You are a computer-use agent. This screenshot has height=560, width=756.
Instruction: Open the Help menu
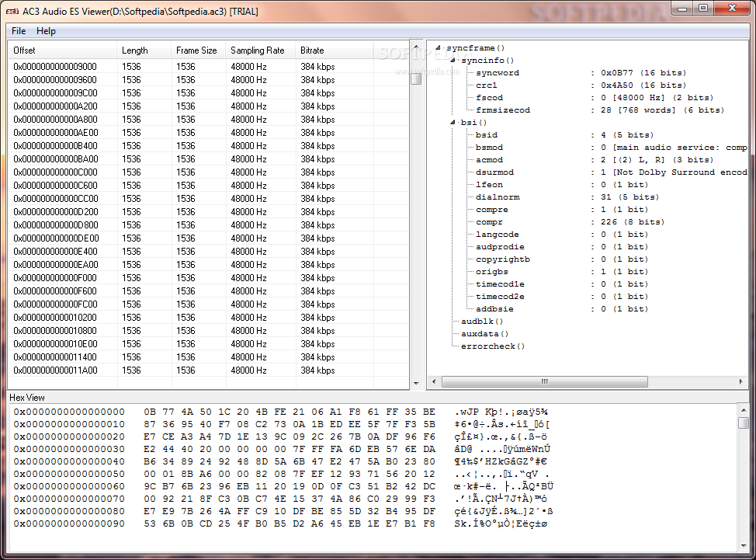pos(46,31)
